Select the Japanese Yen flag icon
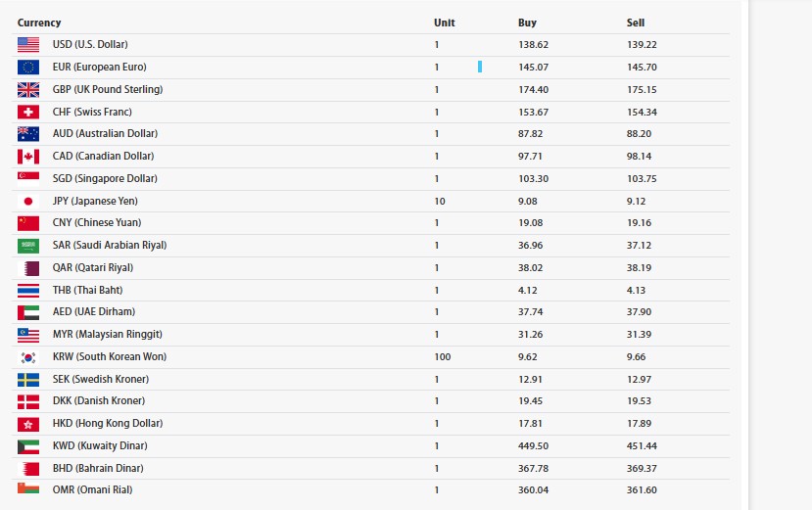The width and height of the screenshot is (812, 510). (28, 201)
